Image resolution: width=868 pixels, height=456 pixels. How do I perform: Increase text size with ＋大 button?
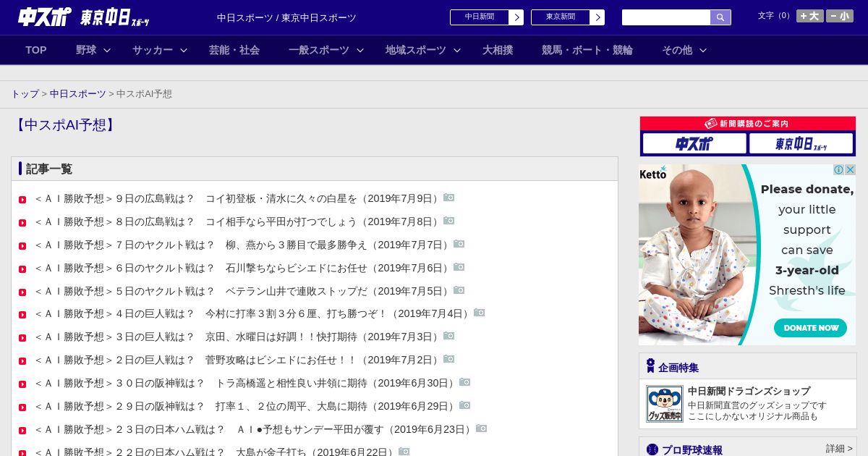click(x=809, y=16)
